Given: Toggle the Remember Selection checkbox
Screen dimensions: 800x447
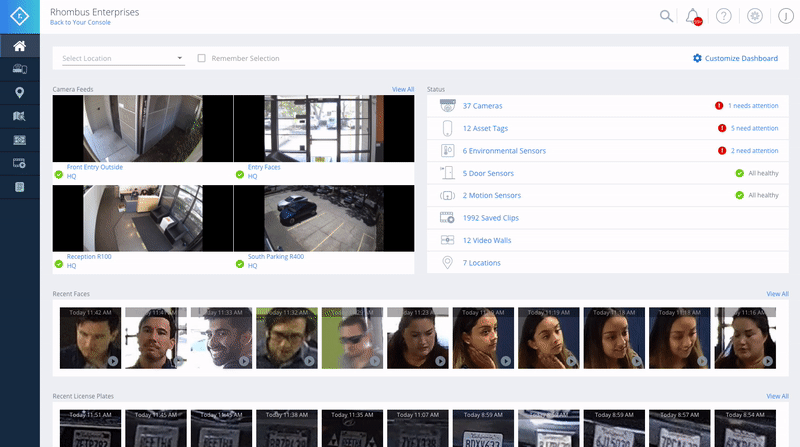Looking at the screenshot, I should 202,58.
